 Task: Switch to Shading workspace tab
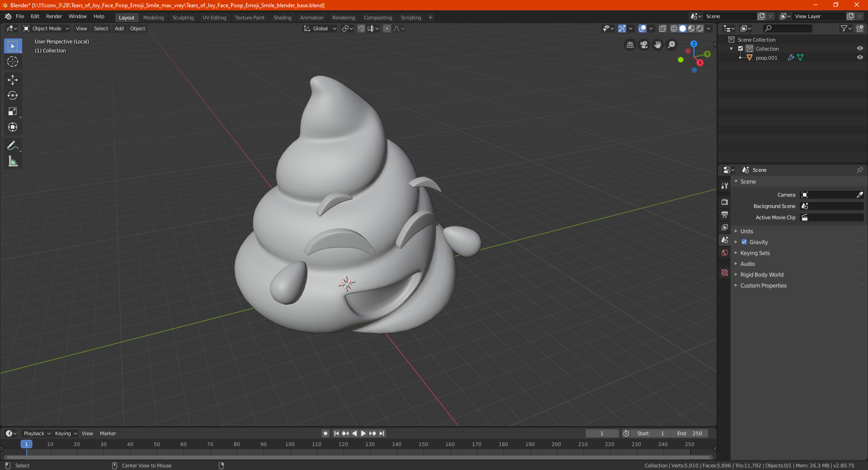tap(282, 18)
